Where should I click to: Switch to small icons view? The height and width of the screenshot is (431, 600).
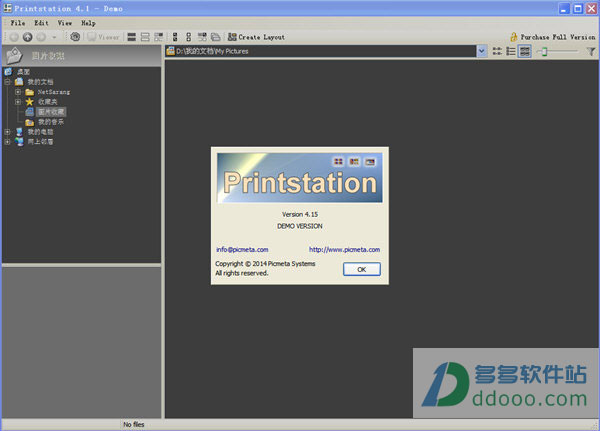(x=497, y=51)
